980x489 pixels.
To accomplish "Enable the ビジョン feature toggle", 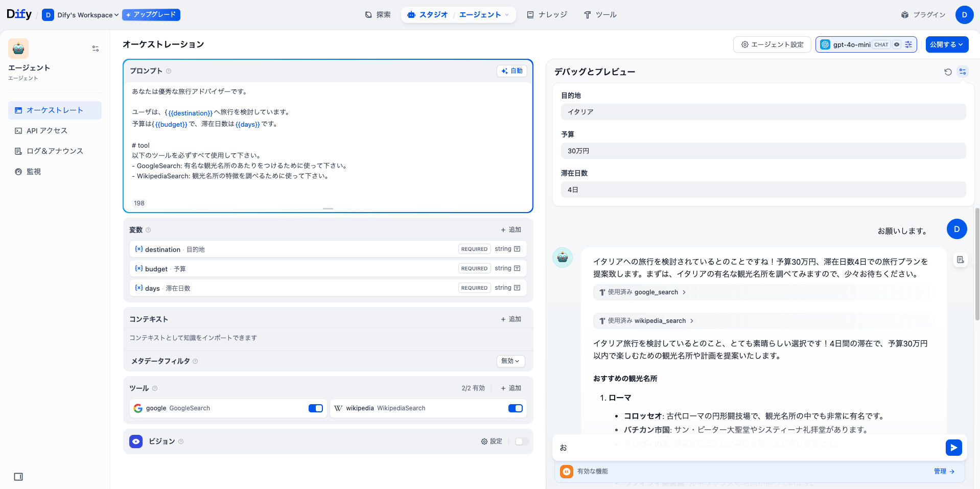I will click(521, 441).
